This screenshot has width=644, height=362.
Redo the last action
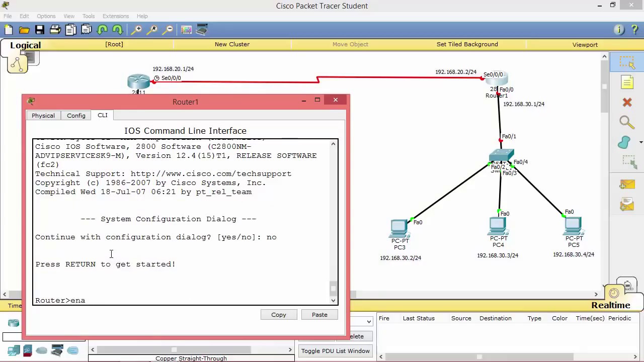click(x=117, y=30)
